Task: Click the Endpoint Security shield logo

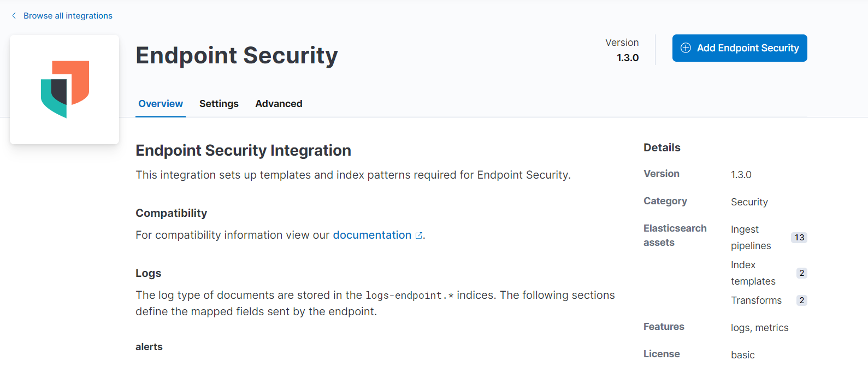Action: 65,89
